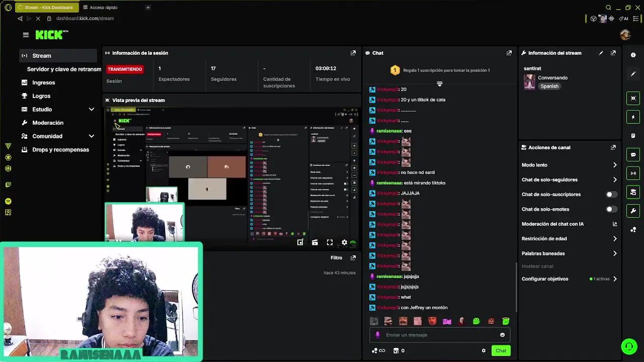This screenshot has height=362, width=644.
Task: Click the pencil icon in right toolbar
Action: (x=633, y=74)
